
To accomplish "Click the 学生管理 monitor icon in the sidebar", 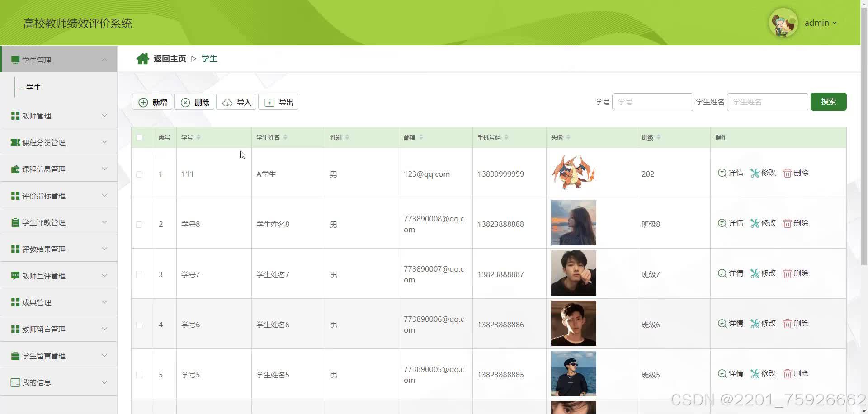I will coord(15,60).
